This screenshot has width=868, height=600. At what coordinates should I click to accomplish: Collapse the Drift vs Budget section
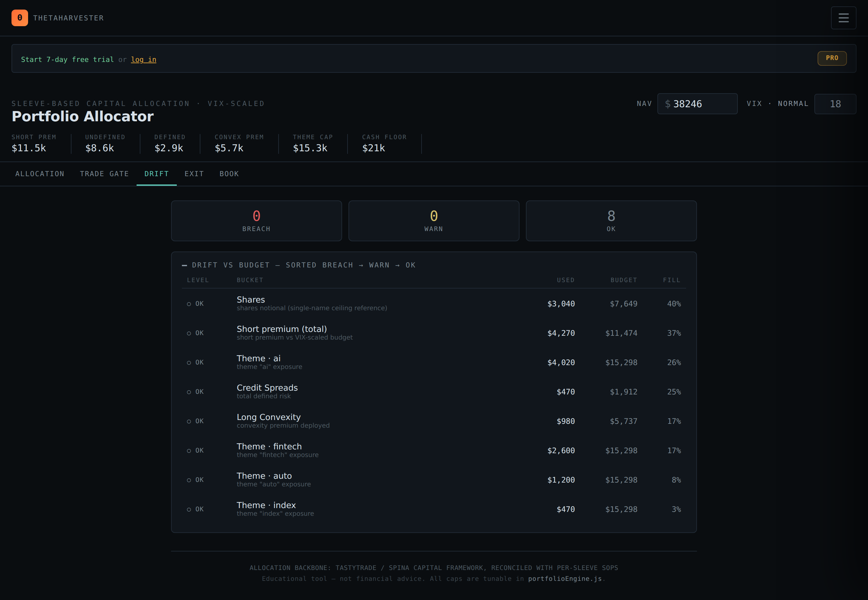pos(184,266)
